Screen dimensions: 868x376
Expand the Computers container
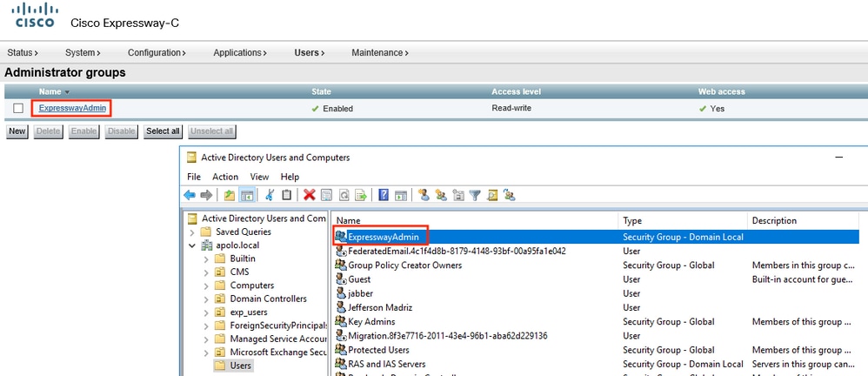206,285
